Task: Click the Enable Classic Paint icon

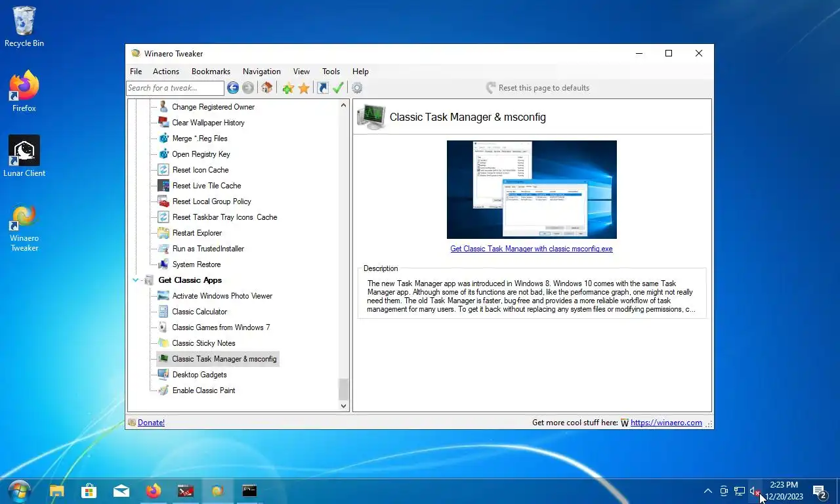Action: pyautogui.click(x=163, y=390)
